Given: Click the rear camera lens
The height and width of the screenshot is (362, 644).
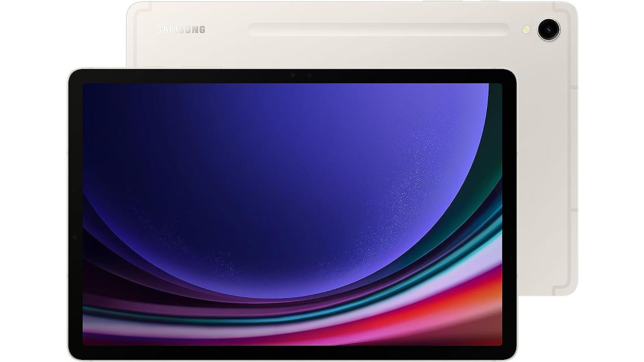Looking at the screenshot, I should pyautogui.click(x=548, y=29).
